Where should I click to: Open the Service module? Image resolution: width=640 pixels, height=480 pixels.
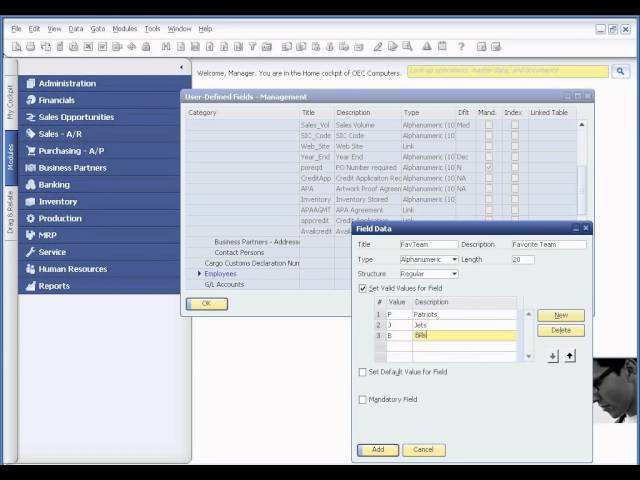(100, 252)
